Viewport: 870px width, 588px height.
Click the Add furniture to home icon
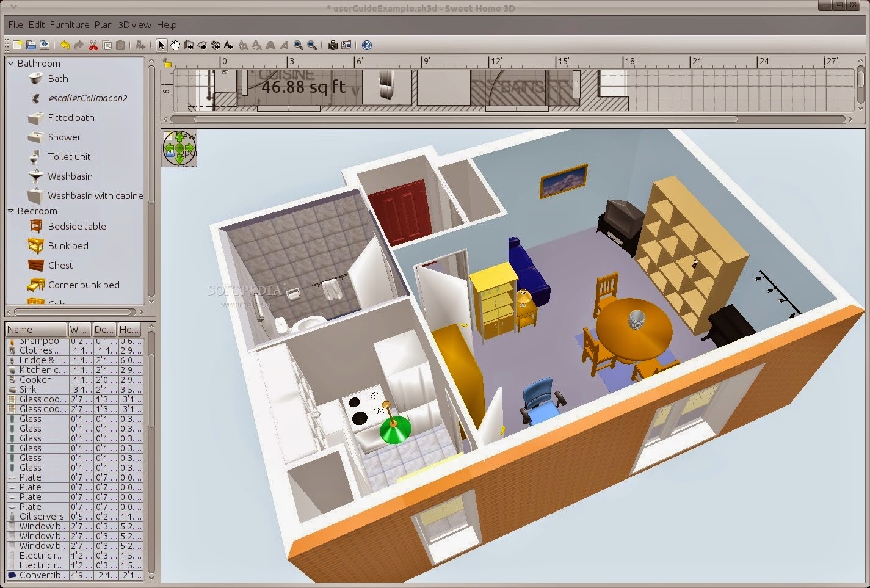click(140, 45)
